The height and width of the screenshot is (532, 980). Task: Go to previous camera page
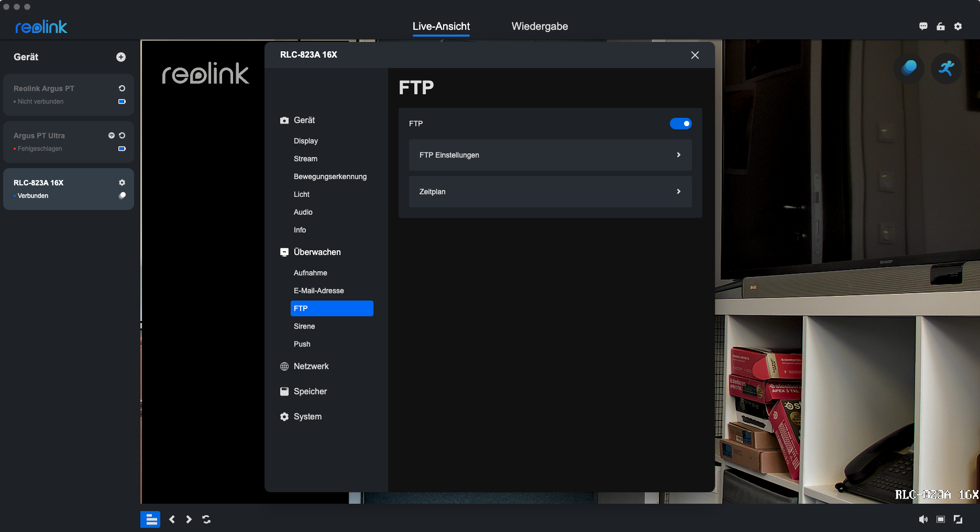click(172, 519)
